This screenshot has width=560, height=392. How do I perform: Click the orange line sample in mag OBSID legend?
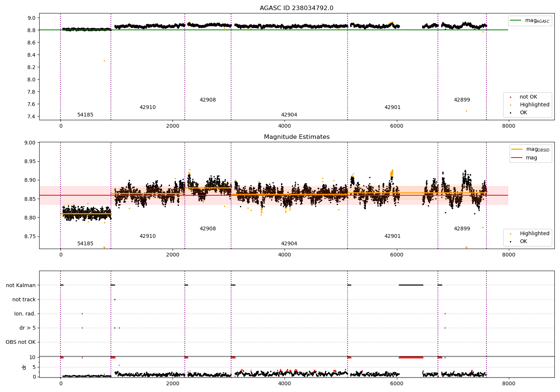click(x=517, y=149)
